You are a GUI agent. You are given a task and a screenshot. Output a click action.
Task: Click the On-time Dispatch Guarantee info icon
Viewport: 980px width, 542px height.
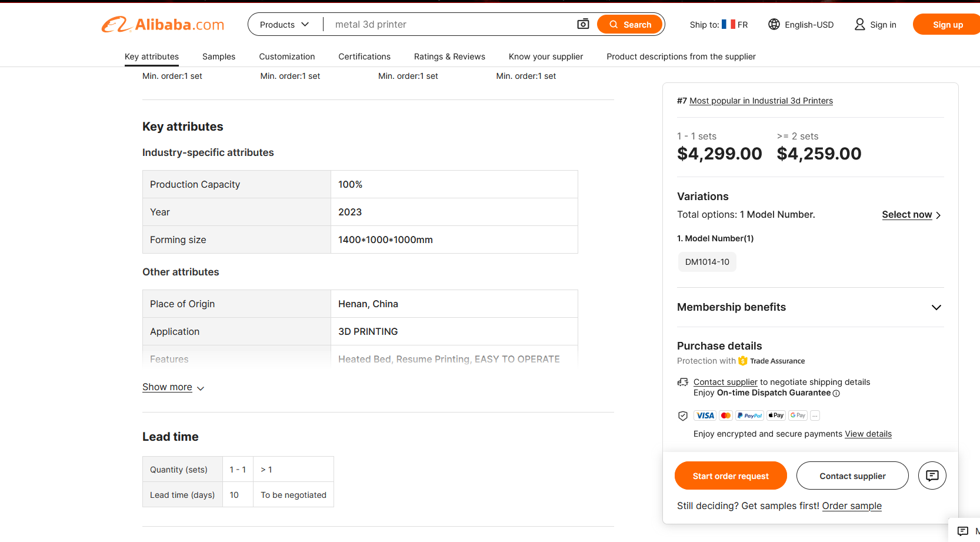point(836,393)
